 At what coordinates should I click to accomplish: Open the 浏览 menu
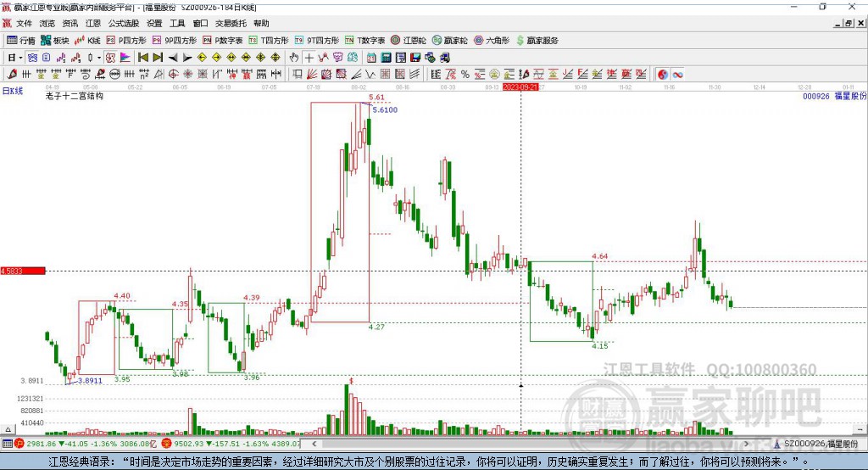[x=47, y=23]
